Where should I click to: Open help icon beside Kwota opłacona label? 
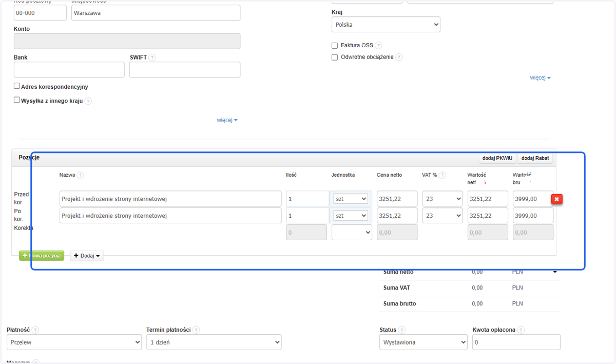point(521,330)
